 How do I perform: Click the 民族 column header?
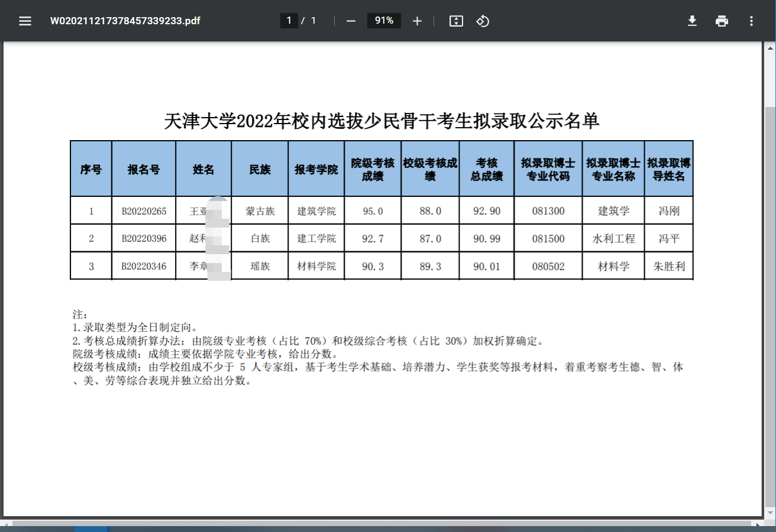click(260, 169)
